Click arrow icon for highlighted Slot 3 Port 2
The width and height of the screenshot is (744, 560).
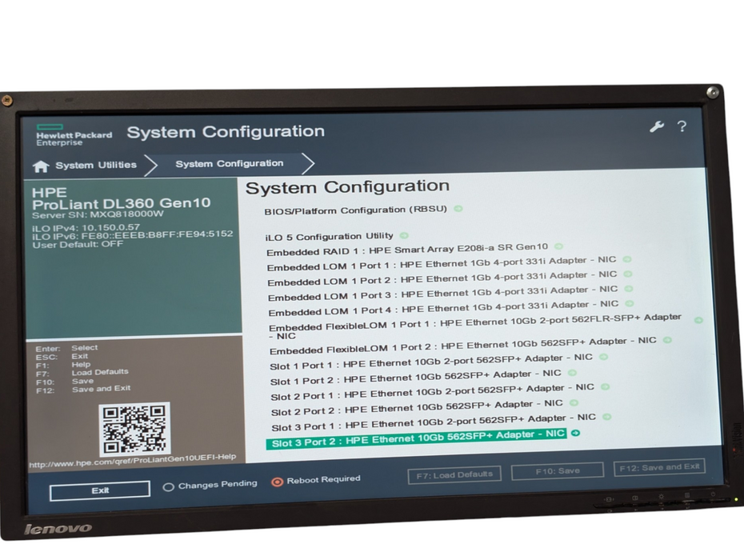pos(575,433)
